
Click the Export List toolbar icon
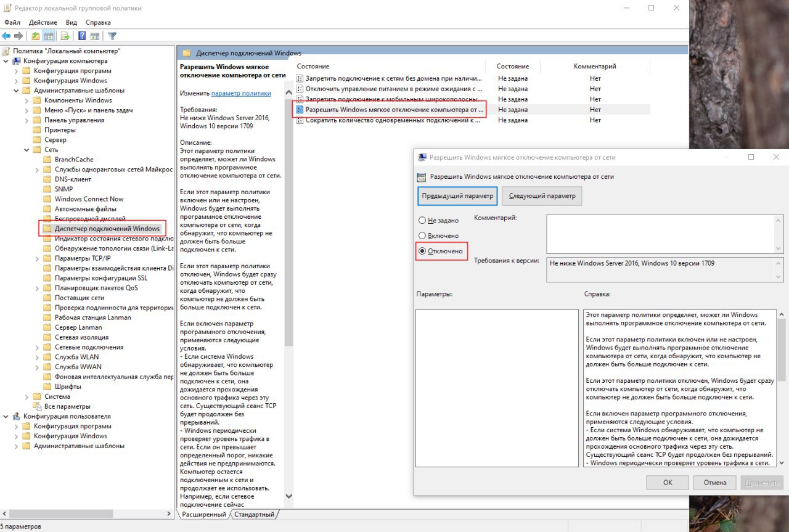pyautogui.click(x=65, y=36)
